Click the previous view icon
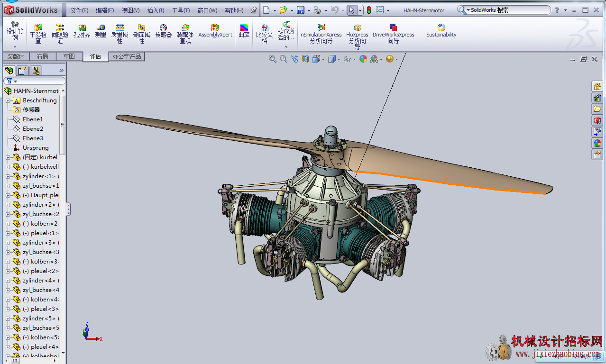The height and width of the screenshot is (364, 606). coord(294,59)
